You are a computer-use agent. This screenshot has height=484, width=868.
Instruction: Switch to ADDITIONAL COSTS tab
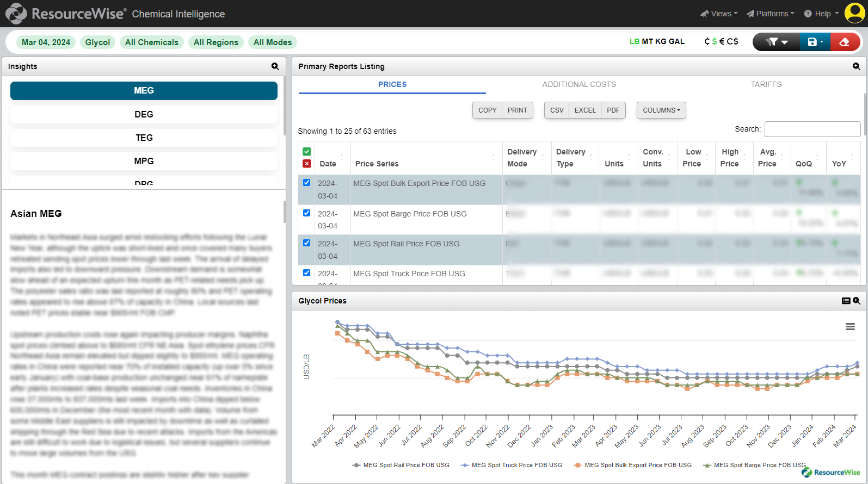(579, 84)
